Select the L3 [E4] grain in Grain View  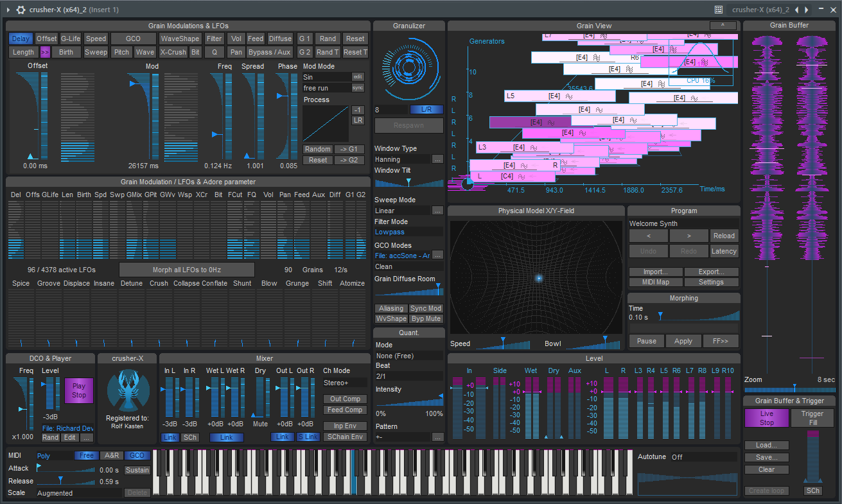tap(524, 148)
